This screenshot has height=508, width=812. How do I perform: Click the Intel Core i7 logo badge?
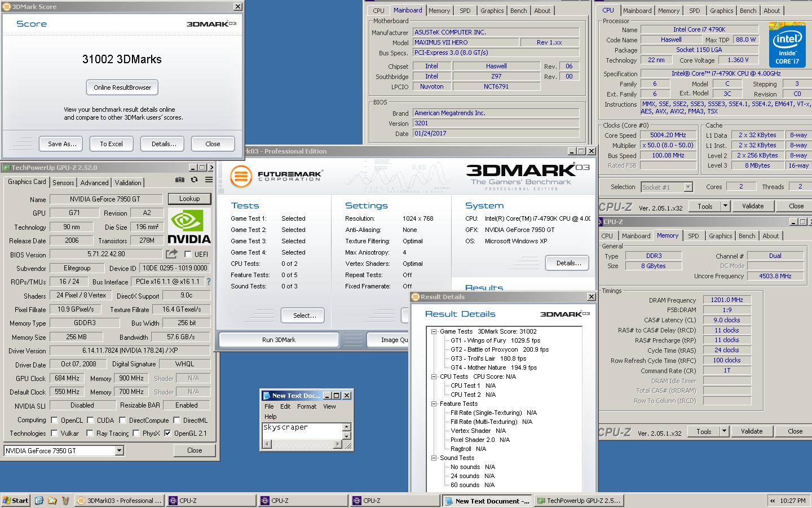pyautogui.click(x=787, y=45)
